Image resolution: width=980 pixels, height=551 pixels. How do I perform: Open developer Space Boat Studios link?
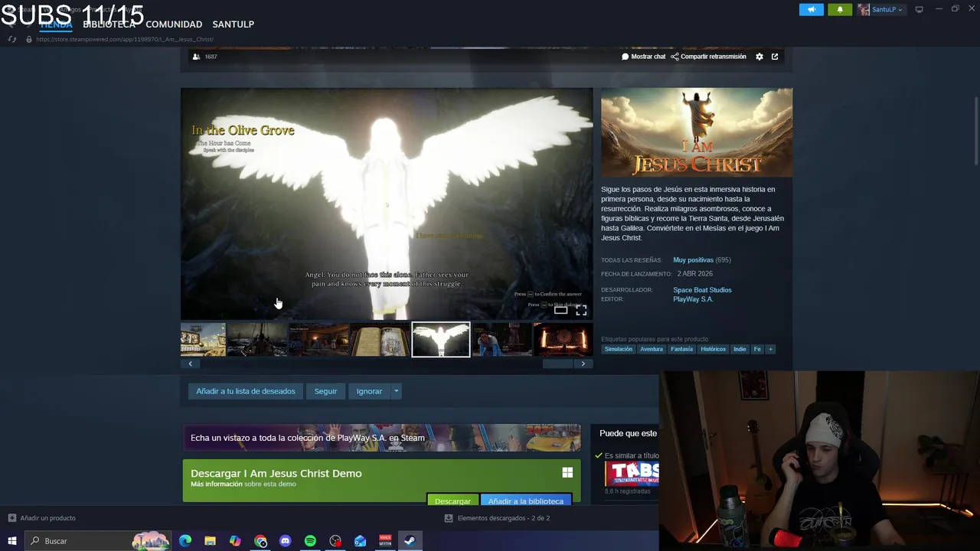702,290
